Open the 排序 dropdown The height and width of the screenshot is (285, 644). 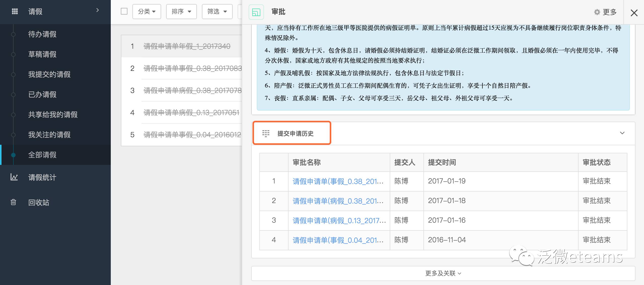(x=181, y=11)
